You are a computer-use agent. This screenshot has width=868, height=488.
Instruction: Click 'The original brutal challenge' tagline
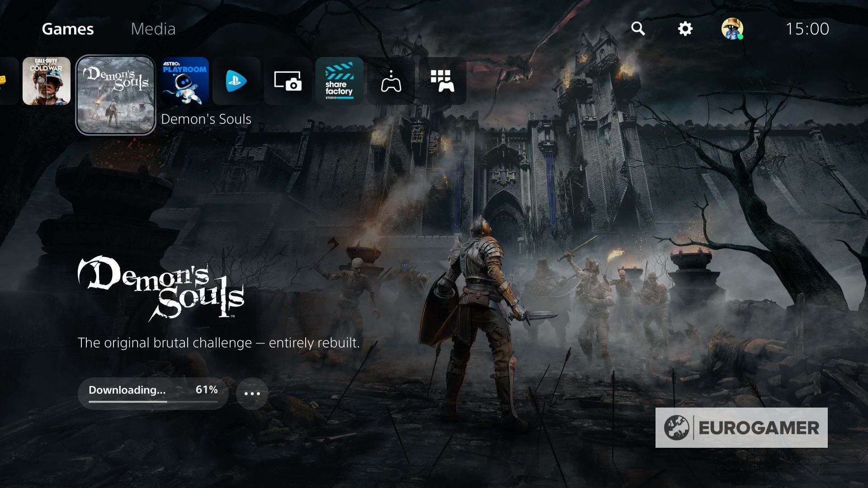(x=219, y=343)
